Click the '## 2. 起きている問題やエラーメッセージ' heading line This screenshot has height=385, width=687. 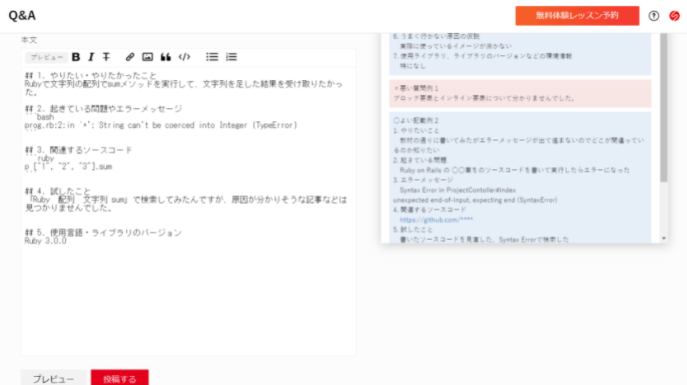[103, 108]
